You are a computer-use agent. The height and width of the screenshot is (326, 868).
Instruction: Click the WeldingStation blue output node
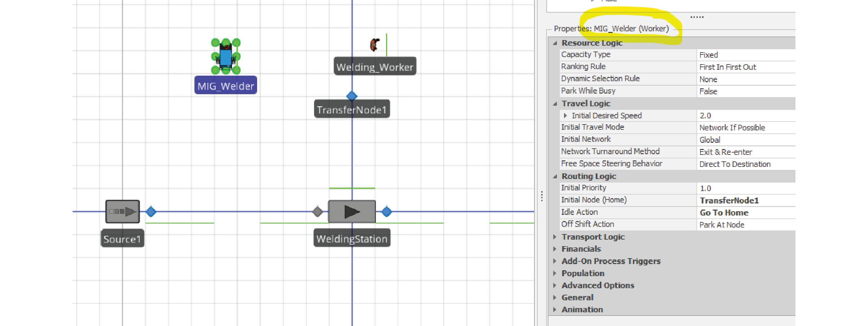(387, 212)
